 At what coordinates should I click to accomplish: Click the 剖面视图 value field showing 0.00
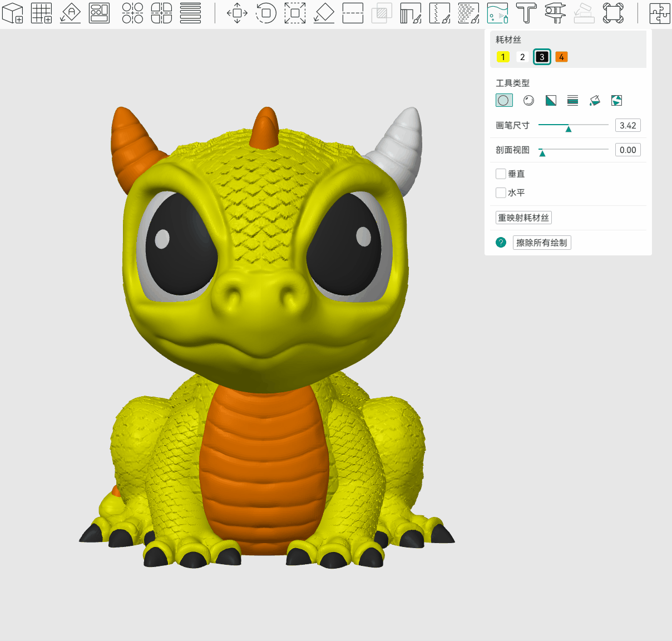[x=627, y=150]
